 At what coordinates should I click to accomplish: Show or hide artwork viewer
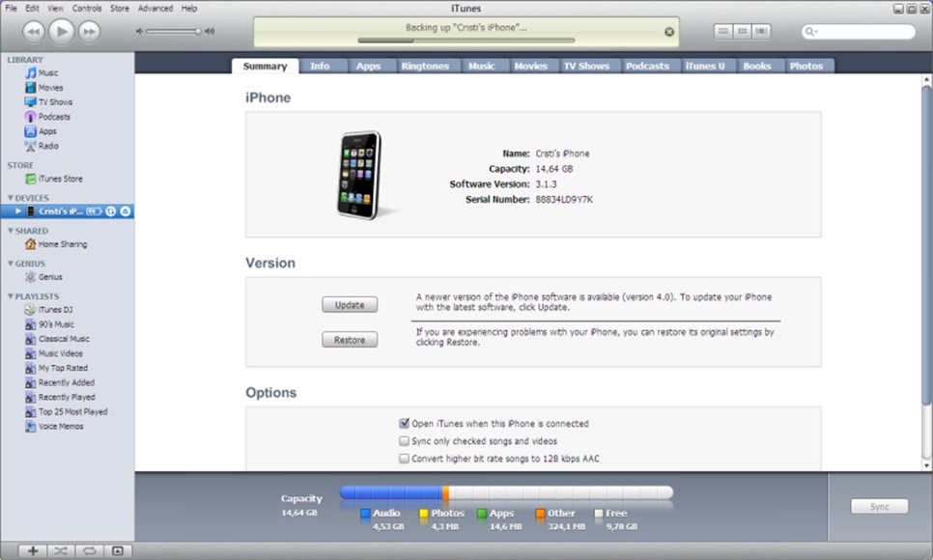[118, 551]
